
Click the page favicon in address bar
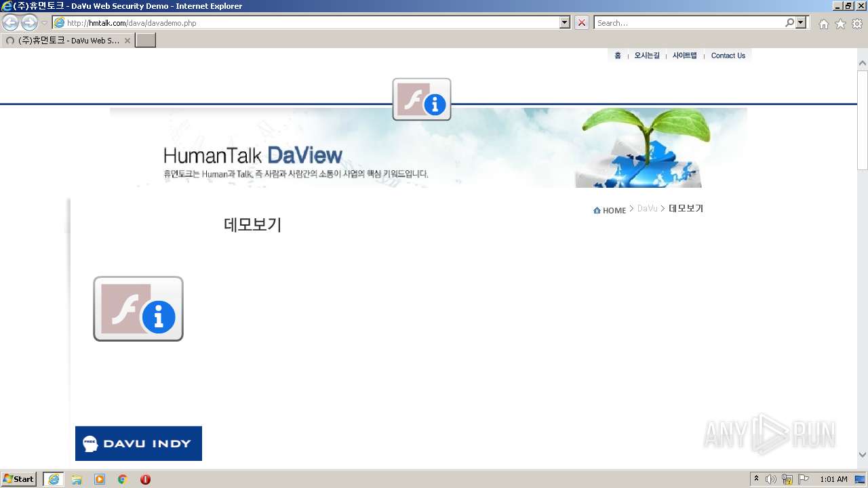[x=60, y=22]
